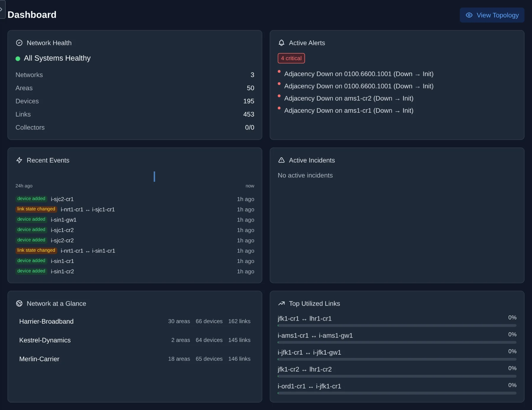Select the device added i-sjc1-cr2 event
The height and width of the screenshot is (410, 532).
click(x=135, y=230)
